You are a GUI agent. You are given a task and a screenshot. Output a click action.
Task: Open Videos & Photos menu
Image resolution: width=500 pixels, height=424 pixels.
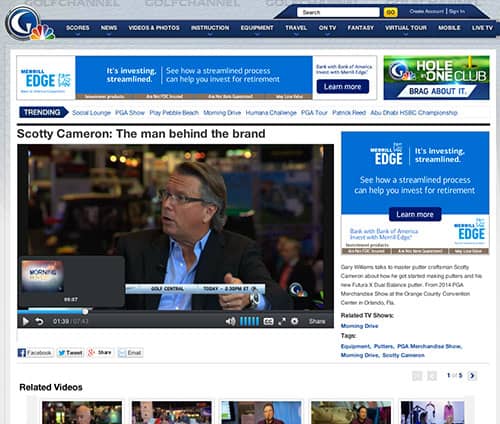click(154, 28)
